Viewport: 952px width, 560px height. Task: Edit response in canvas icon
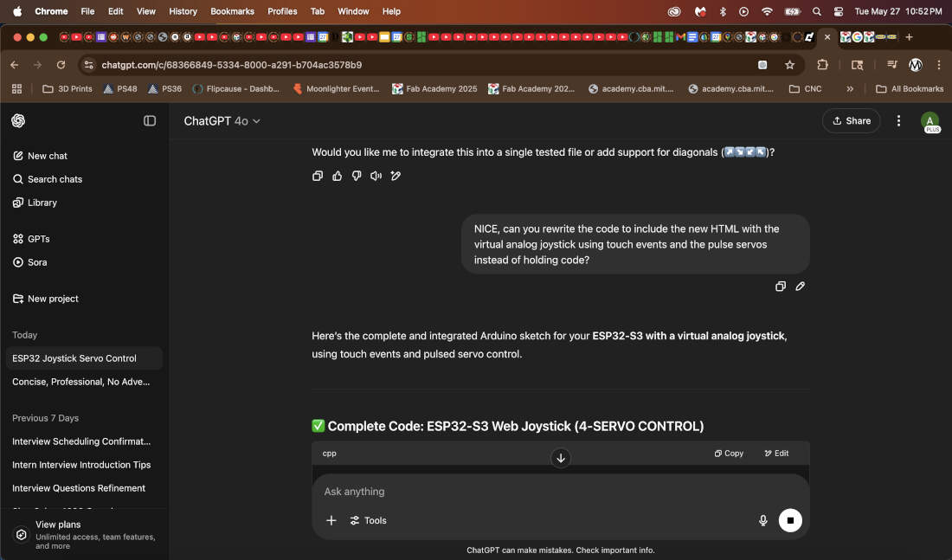point(396,176)
